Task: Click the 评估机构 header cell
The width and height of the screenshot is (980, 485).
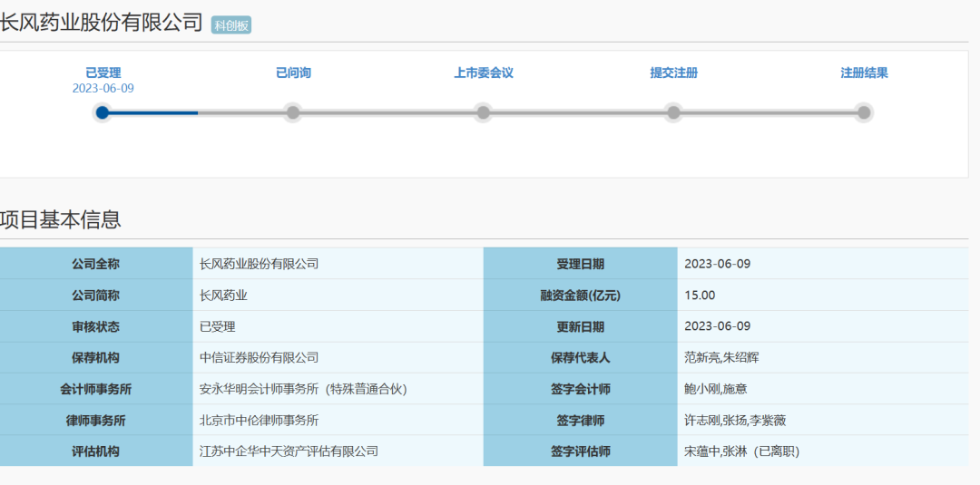Action: pyautogui.click(x=96, y=451)
